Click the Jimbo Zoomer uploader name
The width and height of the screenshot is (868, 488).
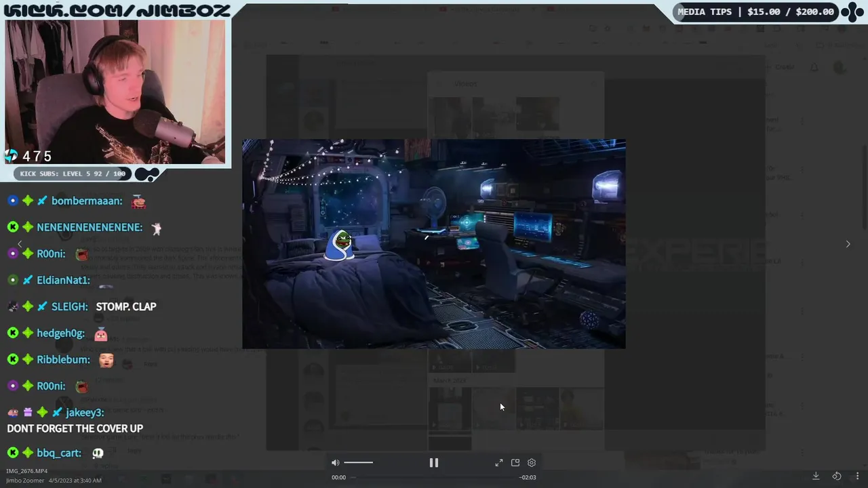(24, 481)
